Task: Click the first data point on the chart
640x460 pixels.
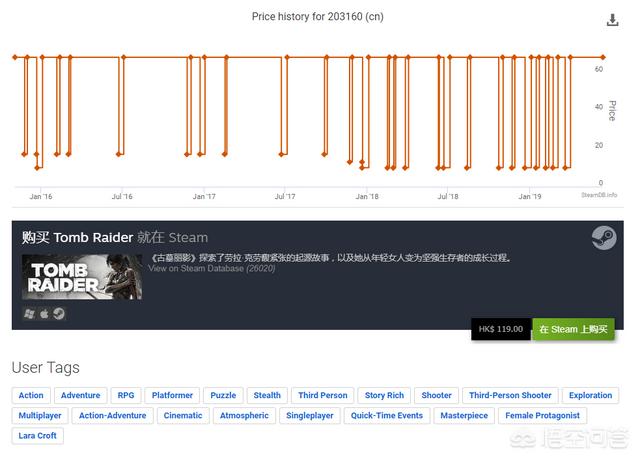Action: coord(15,57)
